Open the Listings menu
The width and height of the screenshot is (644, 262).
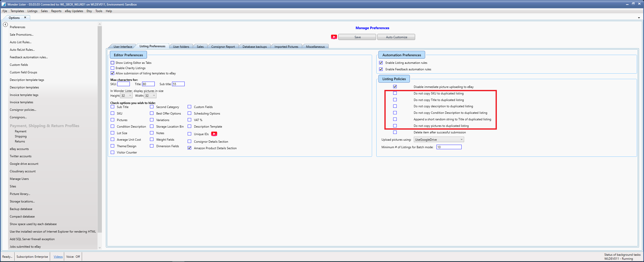[x=32, y=11]
